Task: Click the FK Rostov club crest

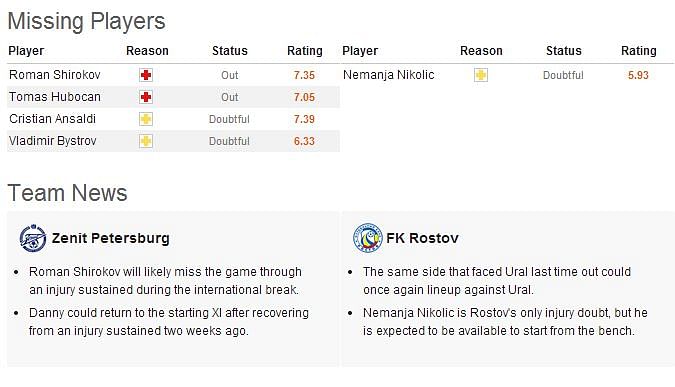Action: click(368, 238)
